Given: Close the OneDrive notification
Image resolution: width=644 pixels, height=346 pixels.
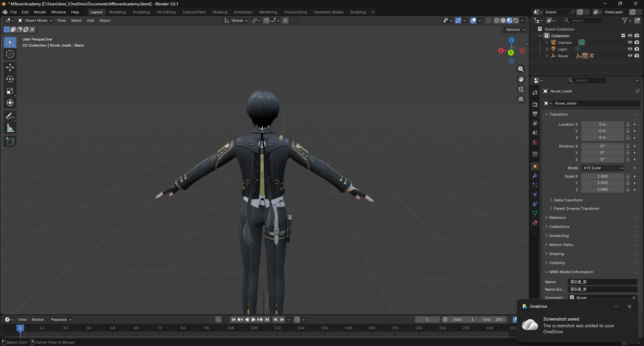Looking at the screenshot, I should (x=630, y=306).
